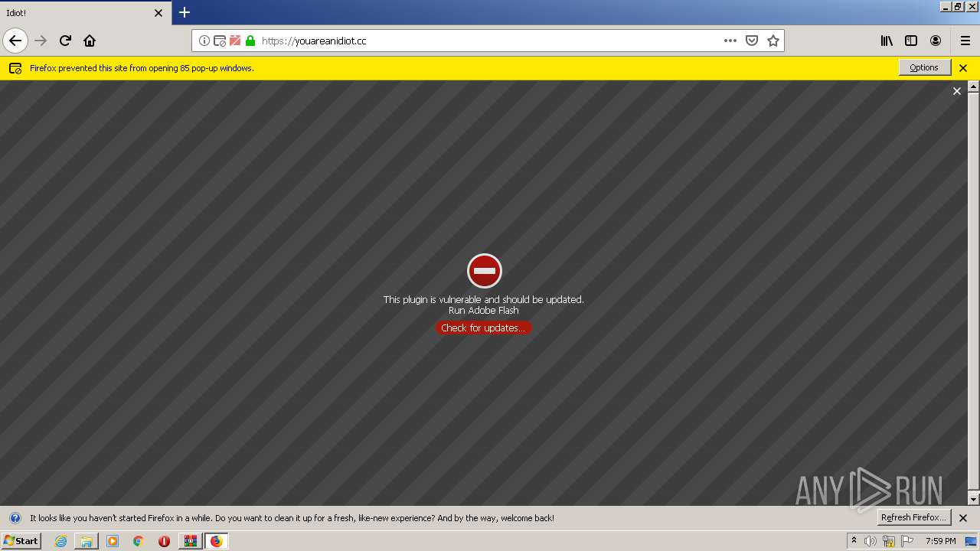Select the youareanidiot.cc URL field
The height and width of the screenshot is (551, 980).
[x=487, y=41]
